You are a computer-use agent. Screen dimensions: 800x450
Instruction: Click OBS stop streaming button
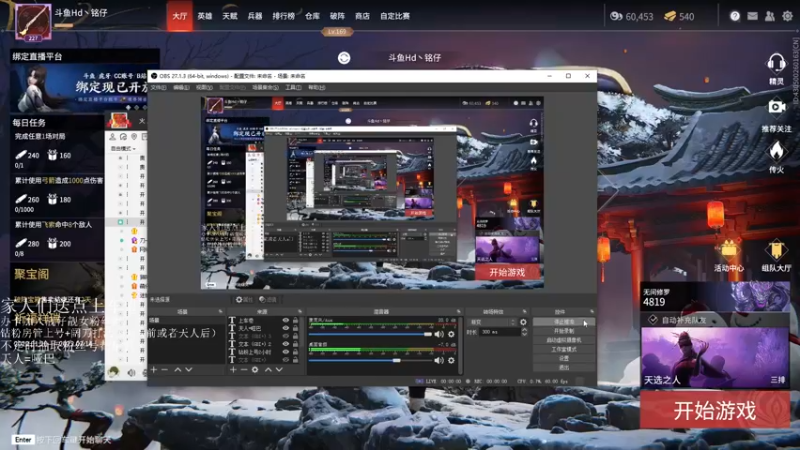(x=564, y=322)
